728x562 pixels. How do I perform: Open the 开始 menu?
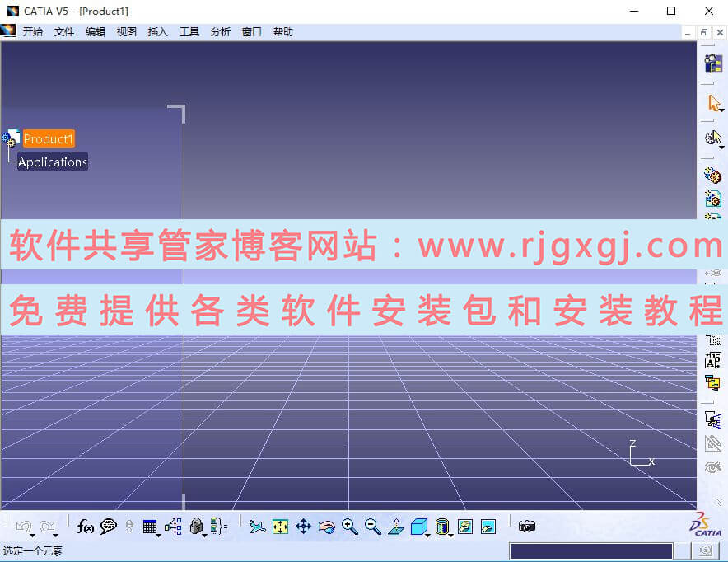(x=32, y=31)
